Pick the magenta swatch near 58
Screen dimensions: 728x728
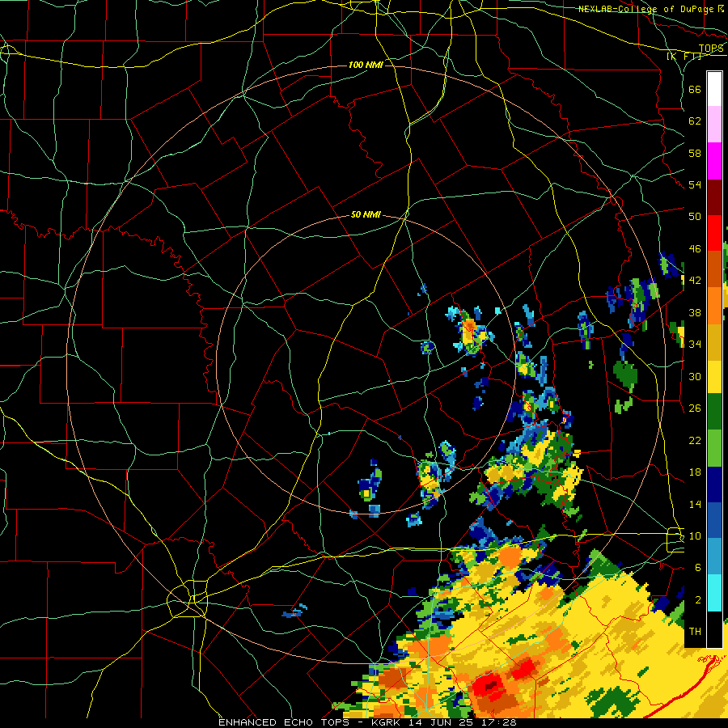pyautogui.click(x=714, y=160)
